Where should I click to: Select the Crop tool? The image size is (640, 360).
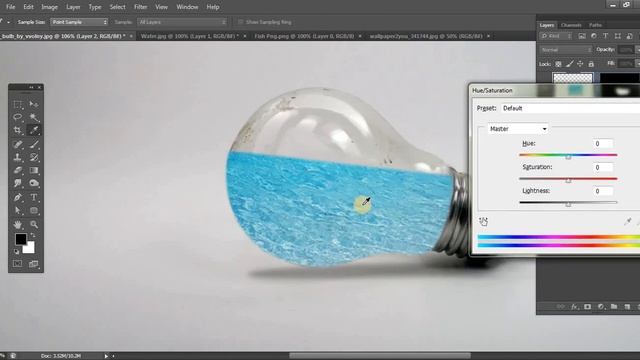18,130
